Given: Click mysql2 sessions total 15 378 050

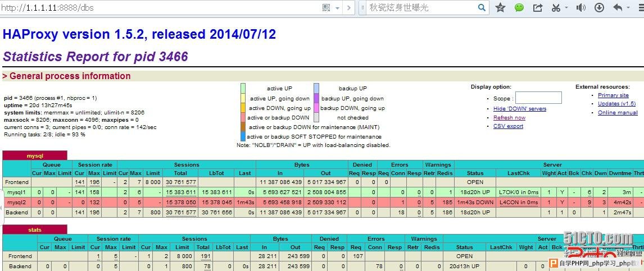Looking at the screenshot, I should click(181, 202).
